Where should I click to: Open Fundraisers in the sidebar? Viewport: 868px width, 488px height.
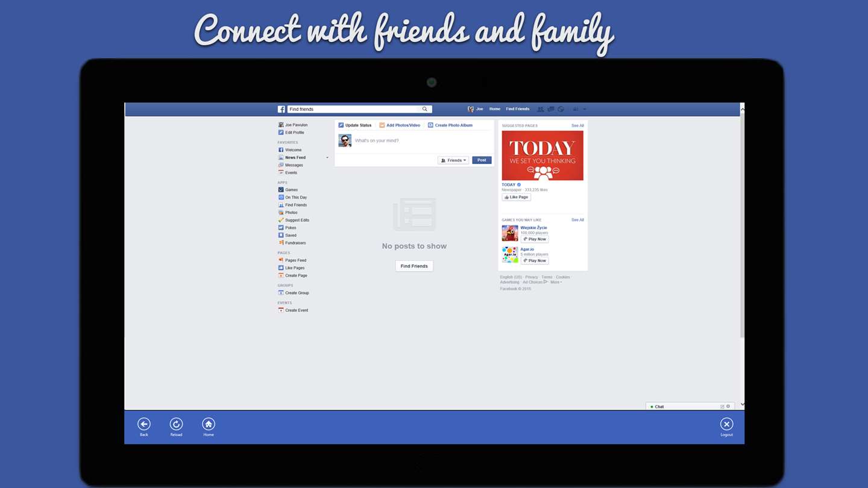coord(292,243)
